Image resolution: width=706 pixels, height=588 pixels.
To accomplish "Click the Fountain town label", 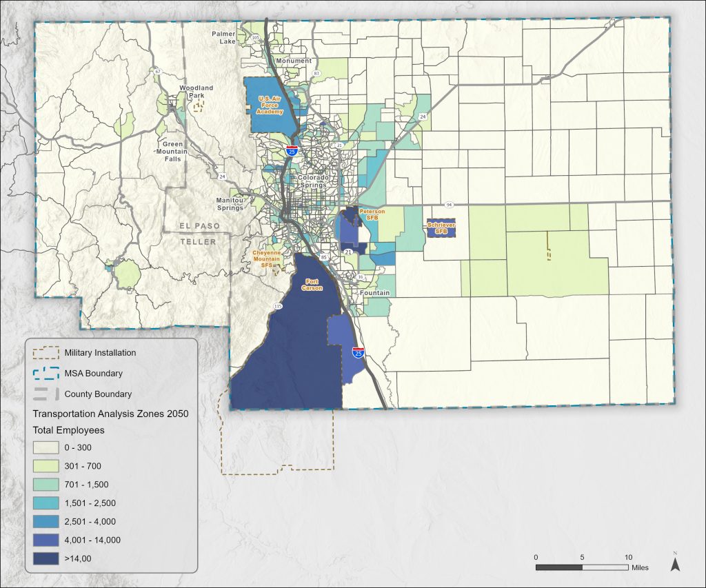I will tap(374, 293).
